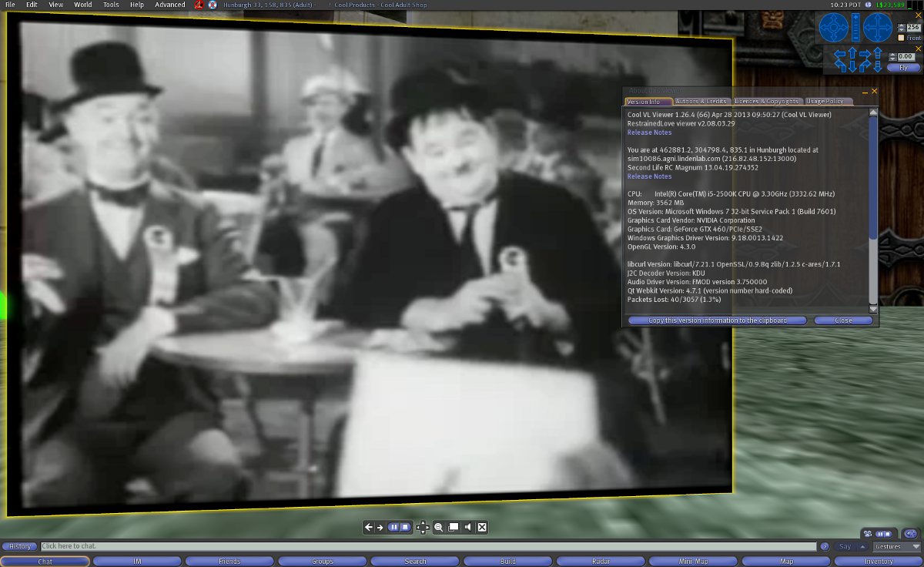Copy version information to the clipboard

[717, 320]
